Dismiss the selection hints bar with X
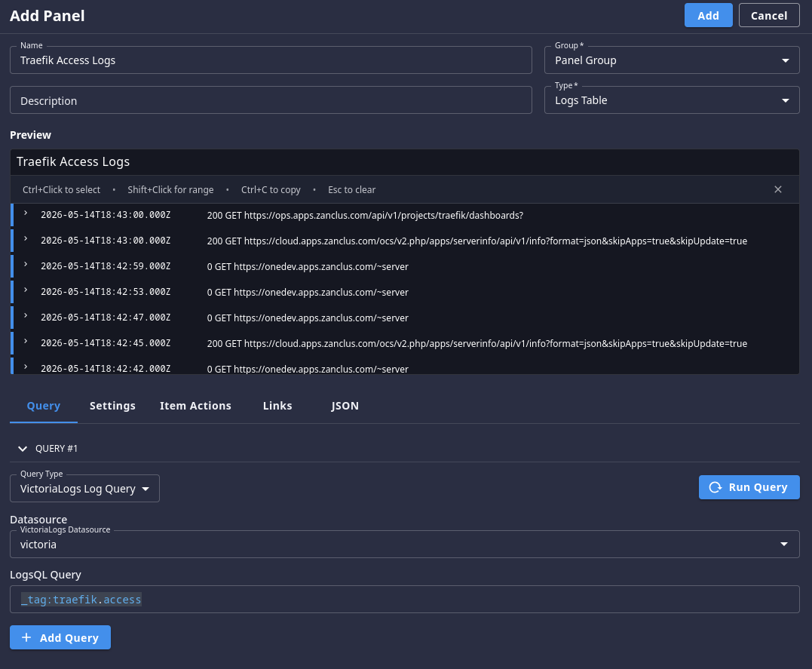The height and width of the screenshot is (669, 812). 777,189
